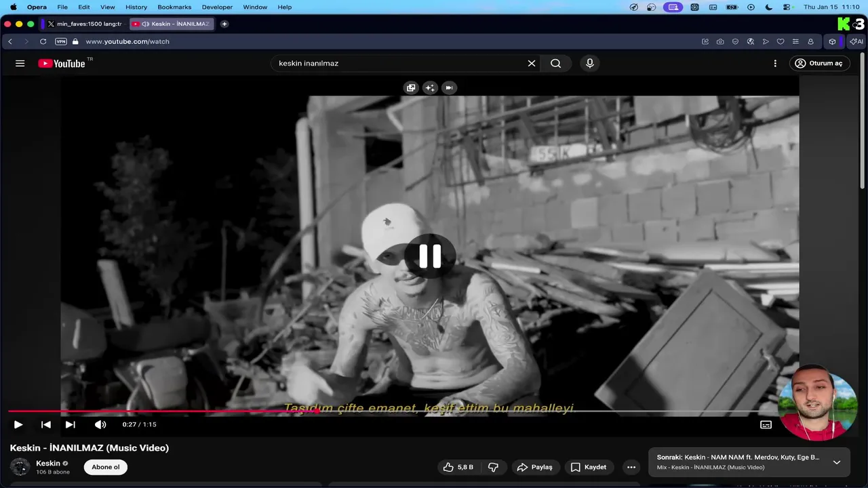This screenshot has width=868, height=488.
Task: Skip to the next video button
Action: tap(71, 424)
